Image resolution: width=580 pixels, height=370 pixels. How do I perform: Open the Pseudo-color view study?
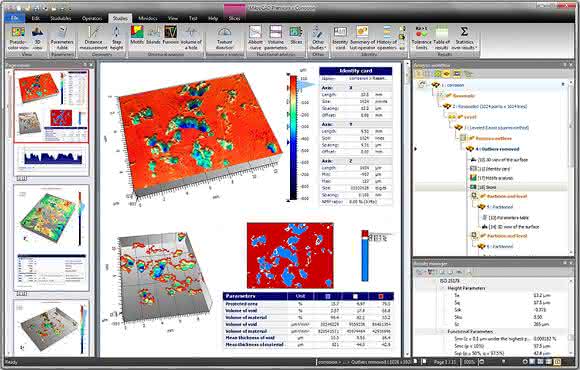coord(18,38)
